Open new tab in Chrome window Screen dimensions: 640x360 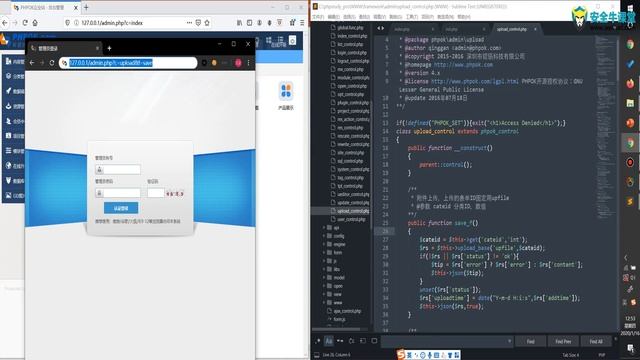(x=109, y=48)
